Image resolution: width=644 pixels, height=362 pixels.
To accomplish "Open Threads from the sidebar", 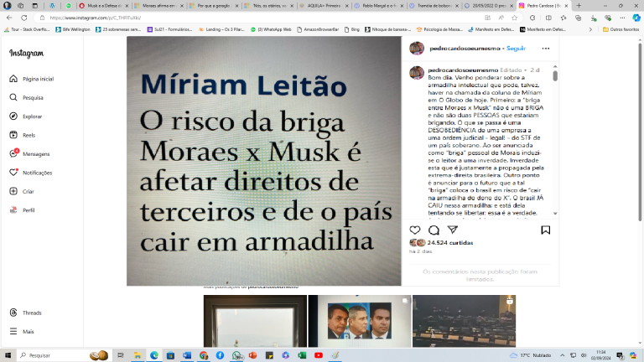I will click(x=32, y=313).
